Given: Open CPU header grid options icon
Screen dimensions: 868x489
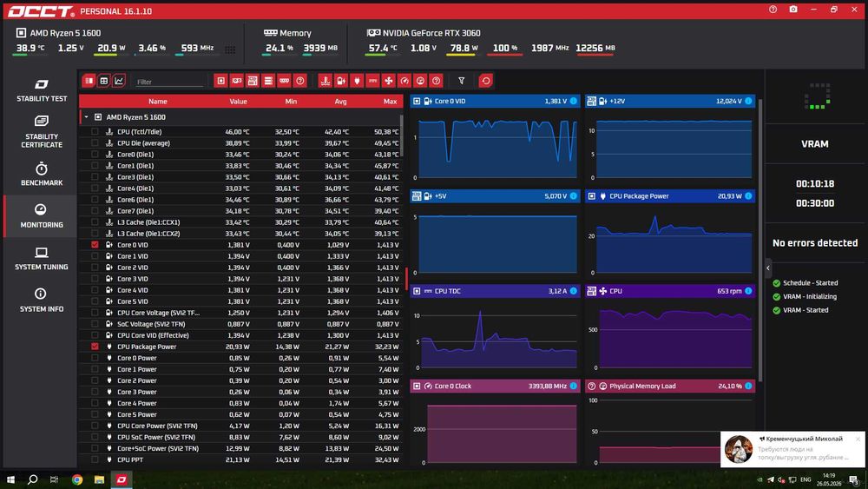Looking at the screenshot, I should [230, 50].
